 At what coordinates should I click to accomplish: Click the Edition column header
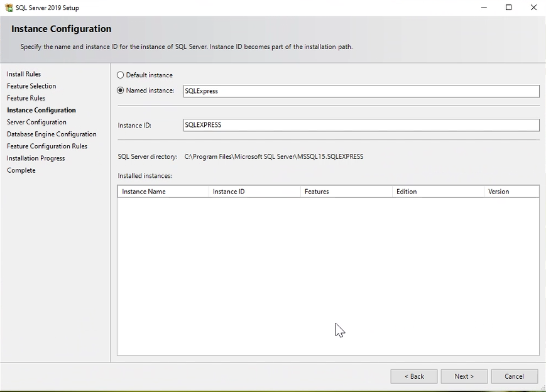(438, 192)
